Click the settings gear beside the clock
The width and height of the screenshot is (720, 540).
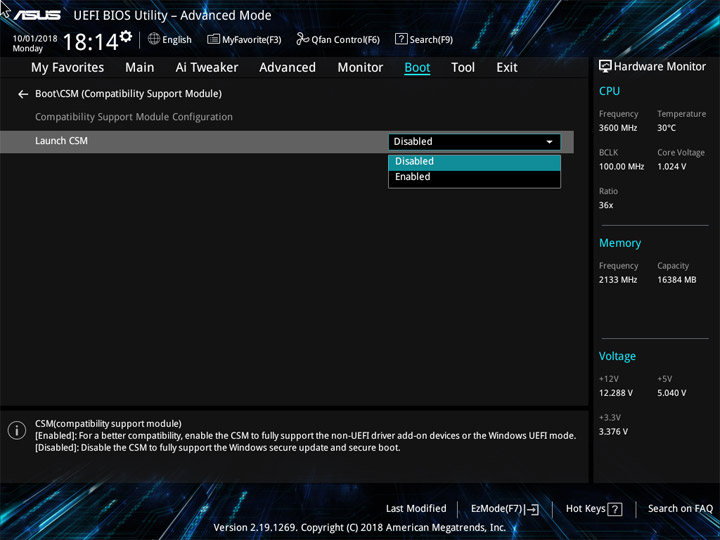point(125,36)
